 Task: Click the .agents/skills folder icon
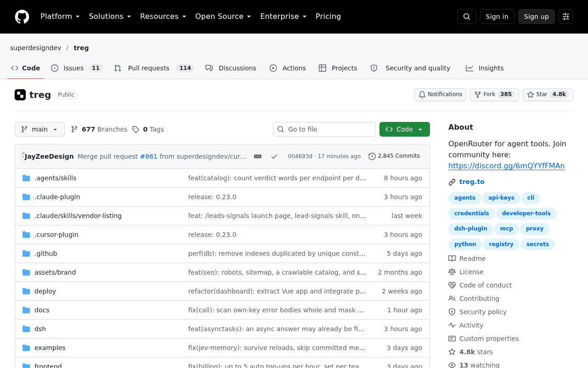pyautogui.click(x=26, y=178)
